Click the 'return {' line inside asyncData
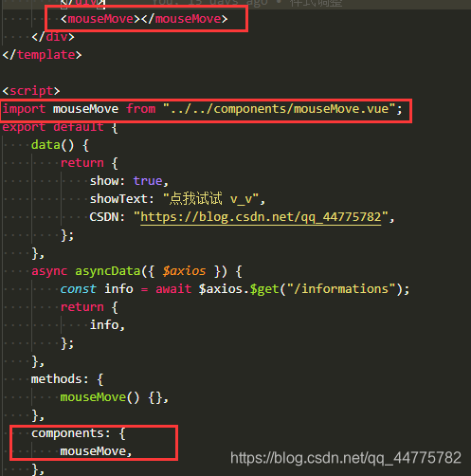Image resolution: width=471 pixels, height=476 pixels. tap(89, 307)
